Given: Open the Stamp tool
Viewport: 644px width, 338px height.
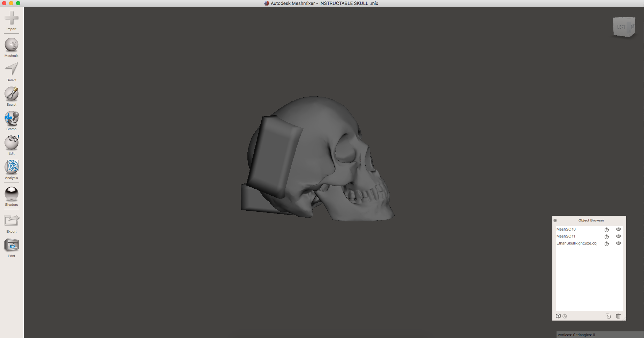Looking at the screenshot, I should click(11, 121).
